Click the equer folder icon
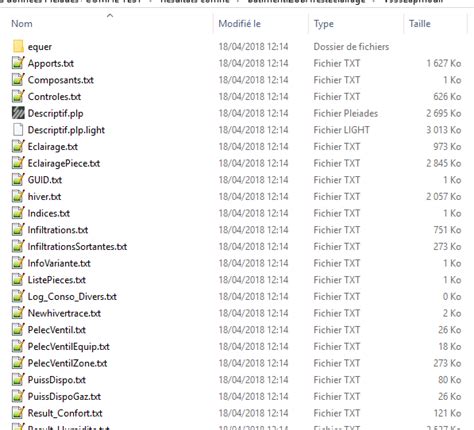The height and width of the screenshot is (430, 474). (x=18, y=46)
